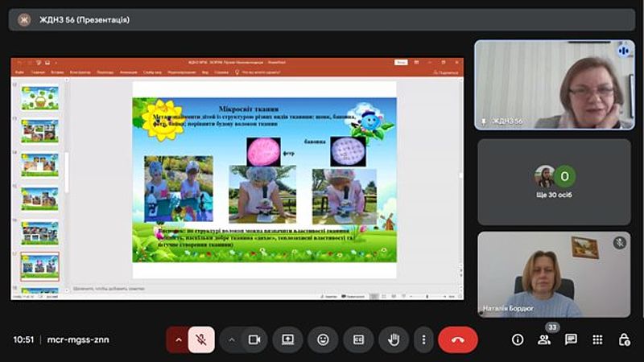Leave the call with red hang-up button

(x=457, y=339)
